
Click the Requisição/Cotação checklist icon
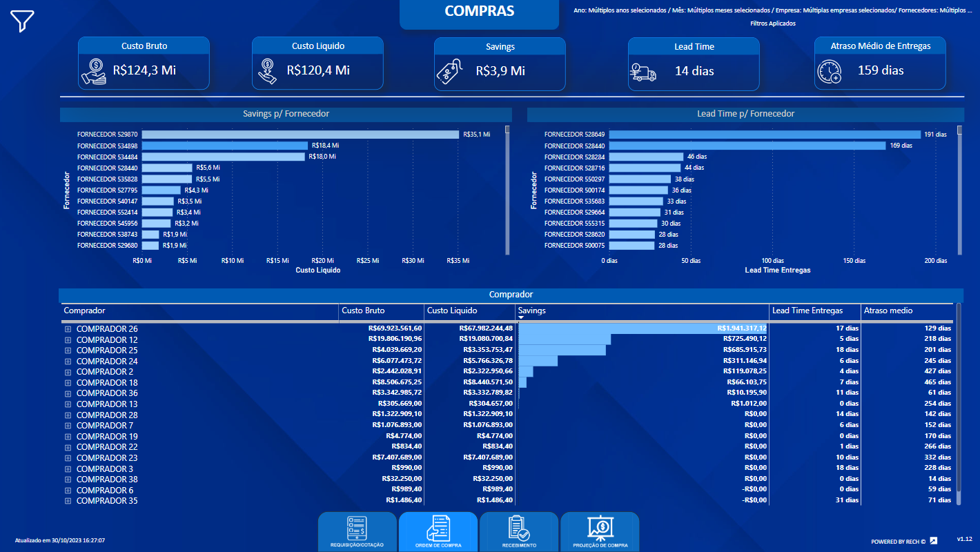tap(357, 529)
